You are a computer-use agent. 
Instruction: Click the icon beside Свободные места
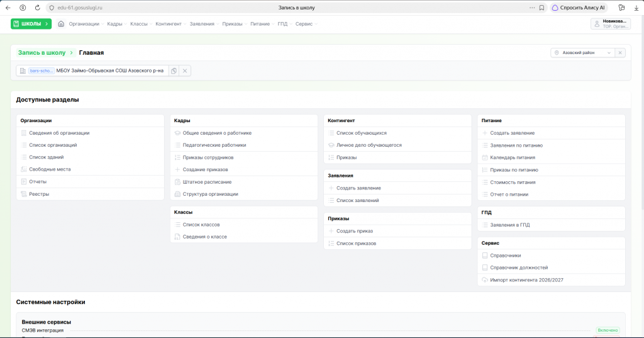(x=24, y=169)
